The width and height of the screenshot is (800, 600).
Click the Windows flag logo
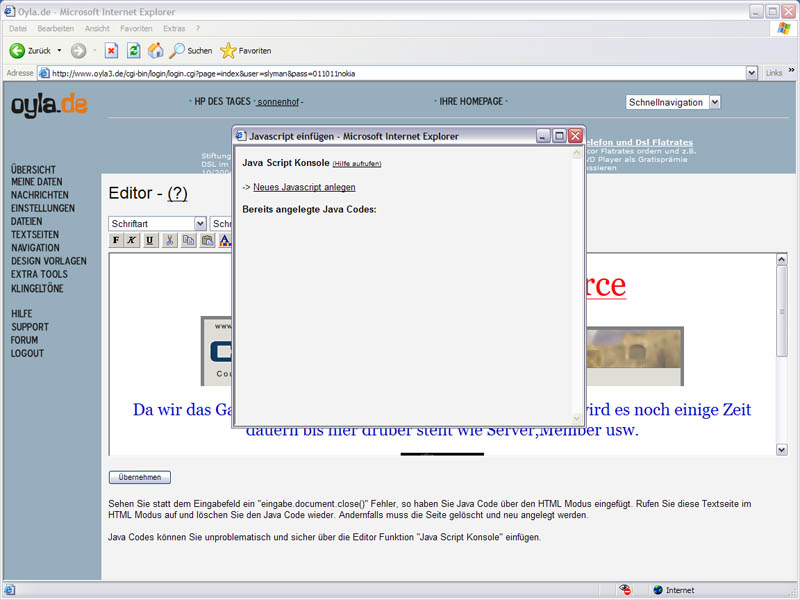pos(784,28)
